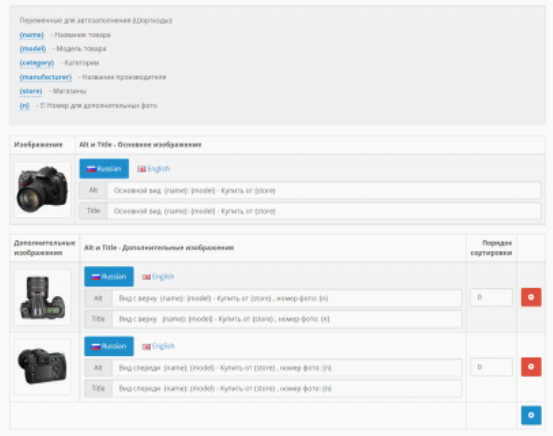
Task: Switch to English tab for top-view image
Action: coord(158,277)
